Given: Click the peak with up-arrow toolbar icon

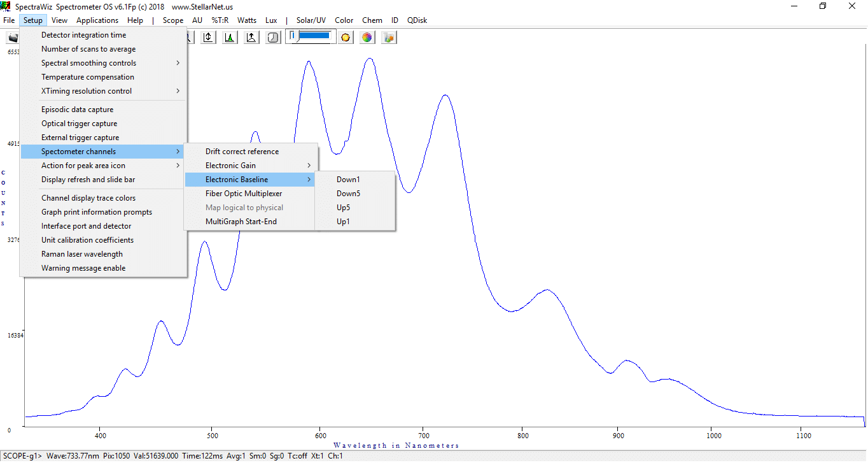Looking at the screenshot, I should 251,38.
